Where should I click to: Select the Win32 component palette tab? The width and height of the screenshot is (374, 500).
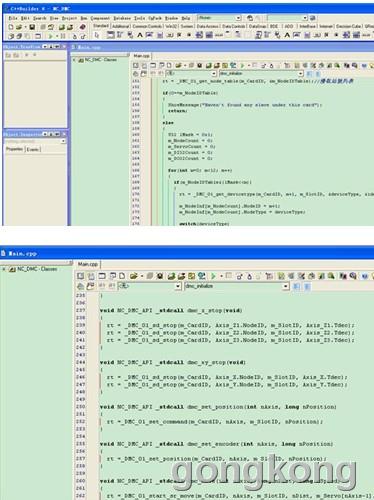tap(171, 26)
